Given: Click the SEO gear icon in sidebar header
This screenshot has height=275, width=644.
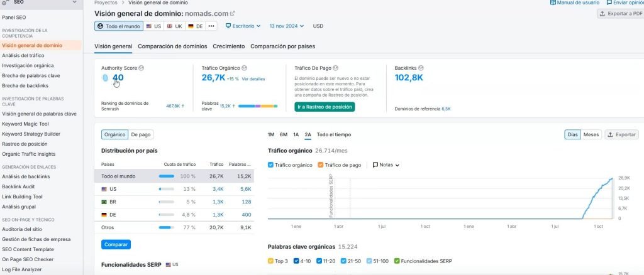Looking at the screenshot, I should click(x=5, y=2).
